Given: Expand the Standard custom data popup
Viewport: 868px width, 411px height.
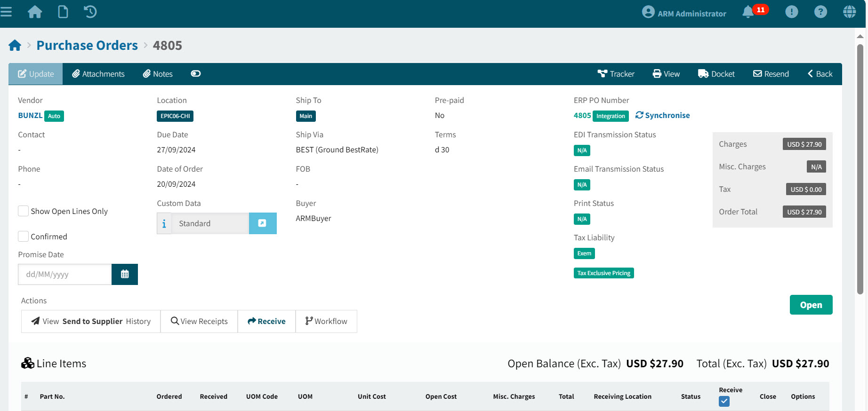Looking at the screenshot, I should point(262,223).
